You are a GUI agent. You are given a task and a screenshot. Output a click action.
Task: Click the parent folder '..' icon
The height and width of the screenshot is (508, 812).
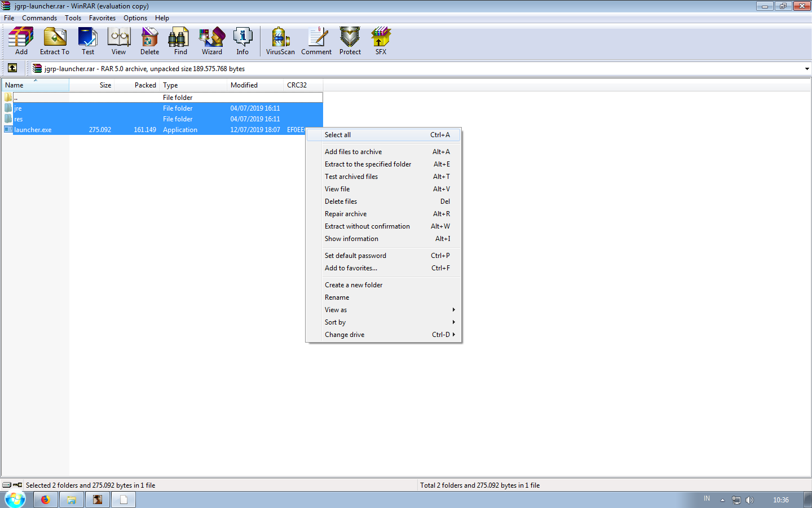point(8,97)
